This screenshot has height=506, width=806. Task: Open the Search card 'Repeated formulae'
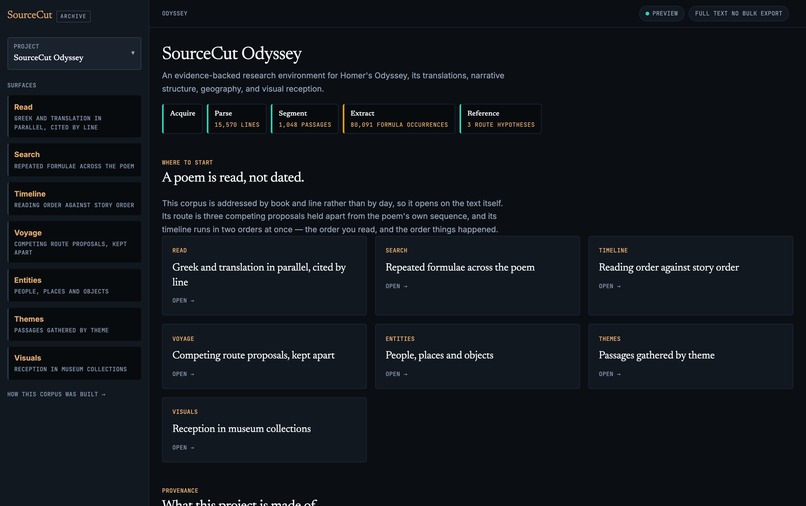[x=478, y=276]
